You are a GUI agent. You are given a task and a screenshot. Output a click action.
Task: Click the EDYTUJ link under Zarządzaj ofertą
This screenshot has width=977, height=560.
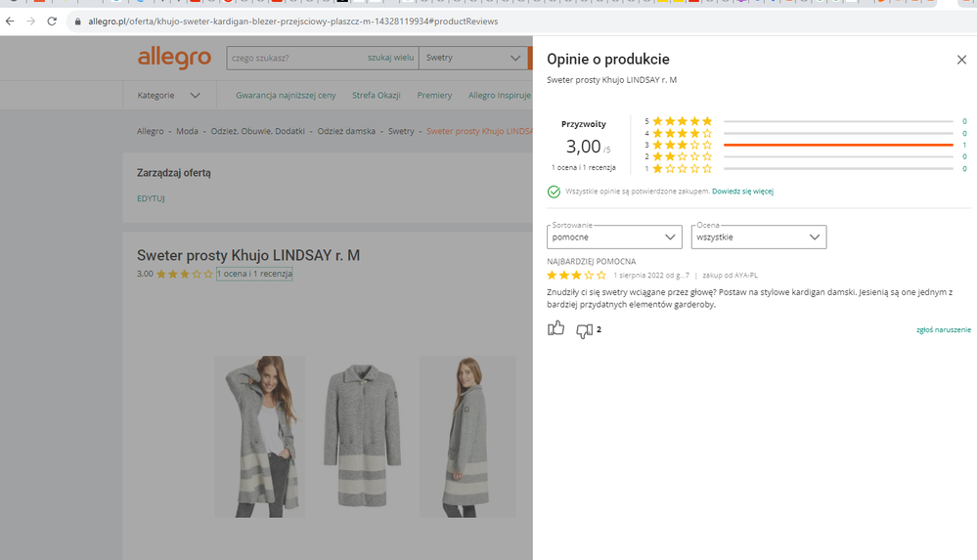pyautogui.click(x=151, y=198)
